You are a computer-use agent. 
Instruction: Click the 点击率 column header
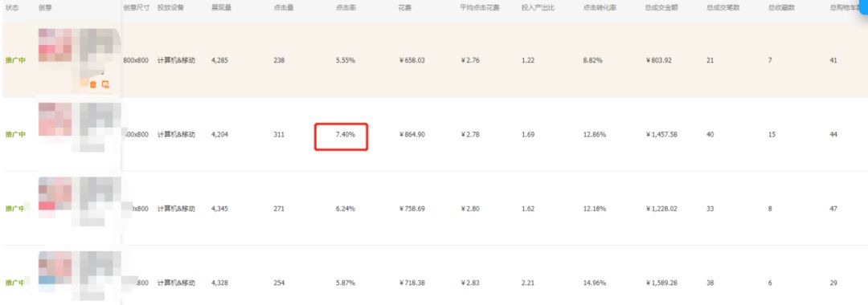pos(346,9)
